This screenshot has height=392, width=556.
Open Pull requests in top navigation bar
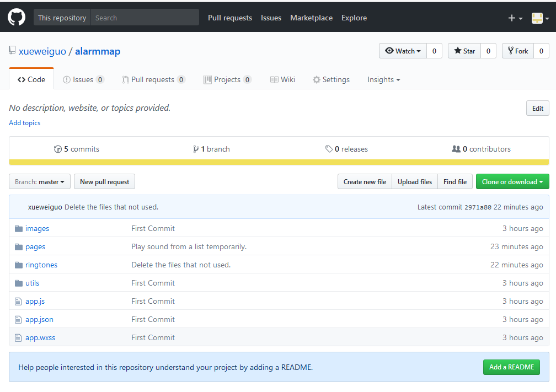[x=230, y=18]
